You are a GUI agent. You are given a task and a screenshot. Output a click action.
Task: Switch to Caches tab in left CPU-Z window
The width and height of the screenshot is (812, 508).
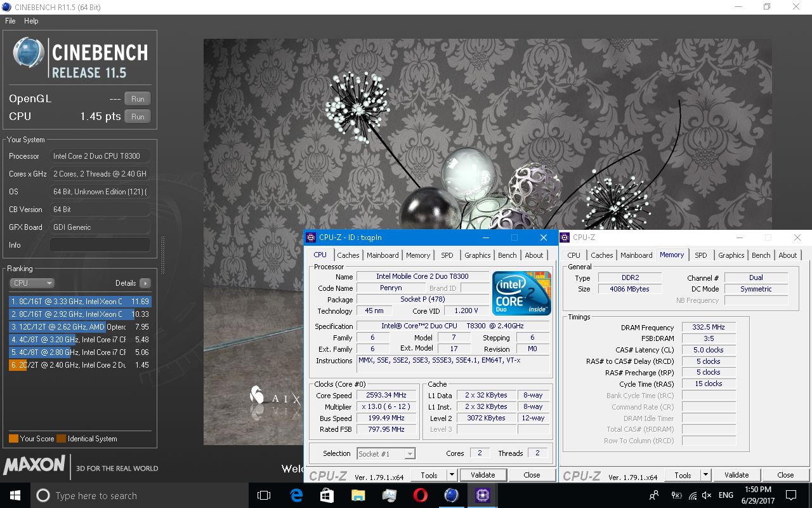pyautogui.click(x=348, y=255)
